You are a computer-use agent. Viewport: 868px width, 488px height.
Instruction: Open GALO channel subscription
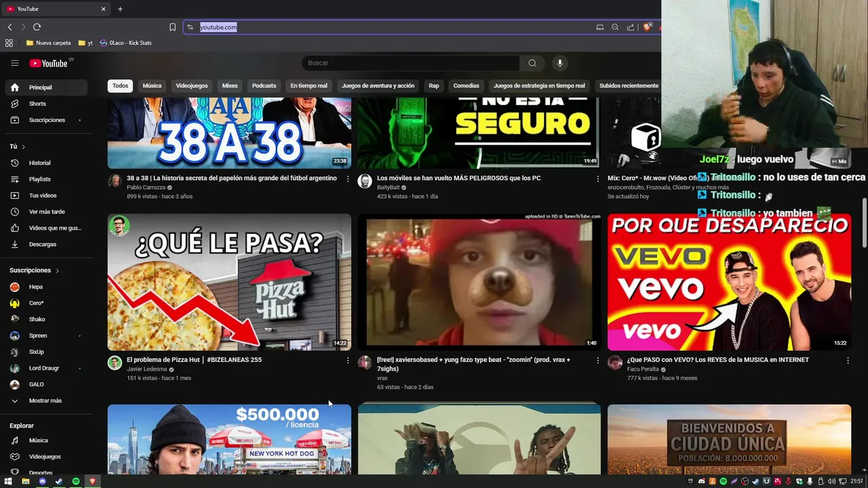(x=46, y=384)
